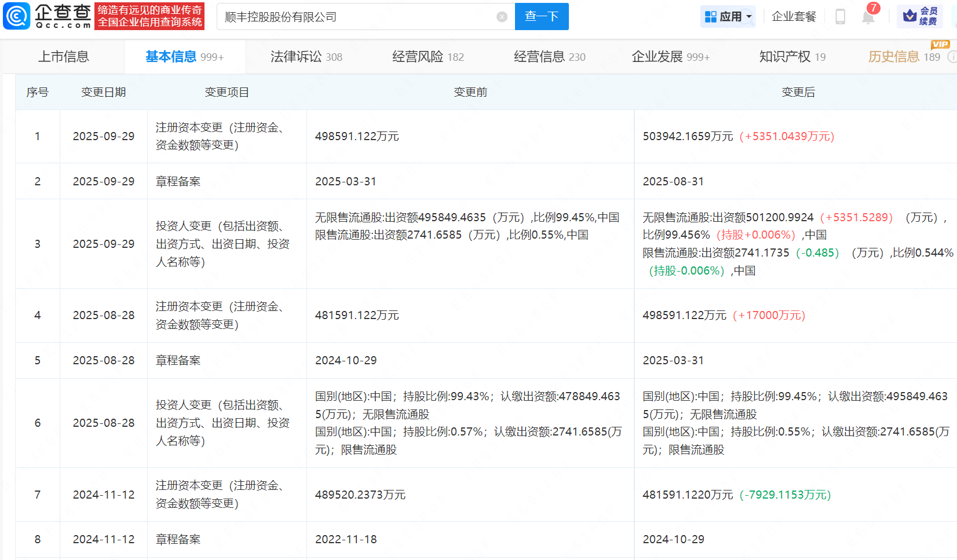Open the 应用 apps dropdown
Viewport: 957px width, 560px height.
[x=728, y=17]
